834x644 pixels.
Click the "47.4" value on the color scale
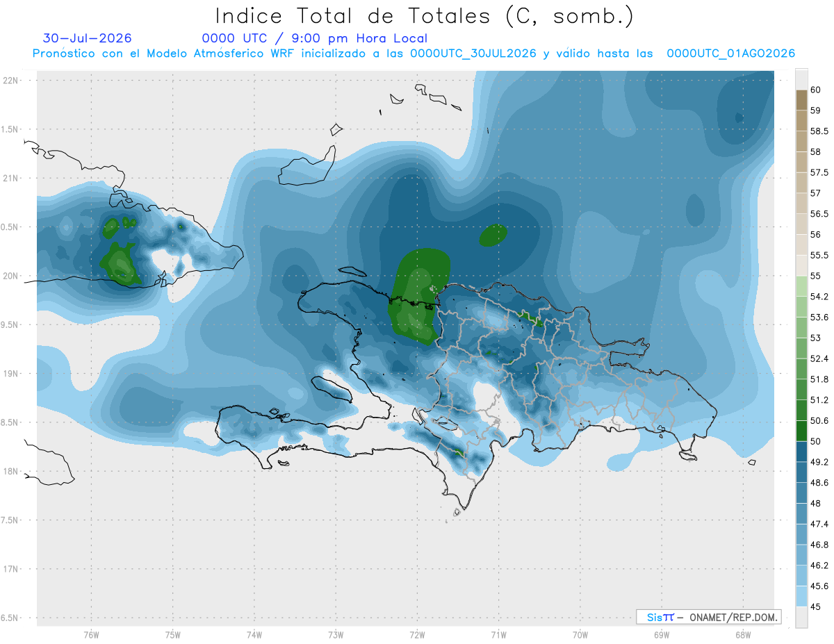coord(819,525)
